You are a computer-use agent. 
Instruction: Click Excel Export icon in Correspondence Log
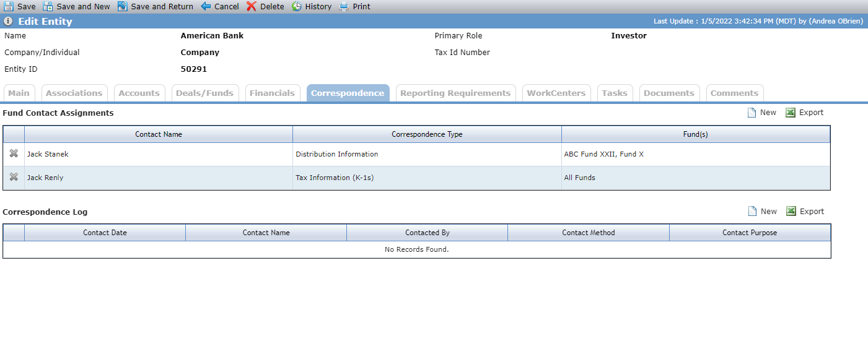click(791, 211)
